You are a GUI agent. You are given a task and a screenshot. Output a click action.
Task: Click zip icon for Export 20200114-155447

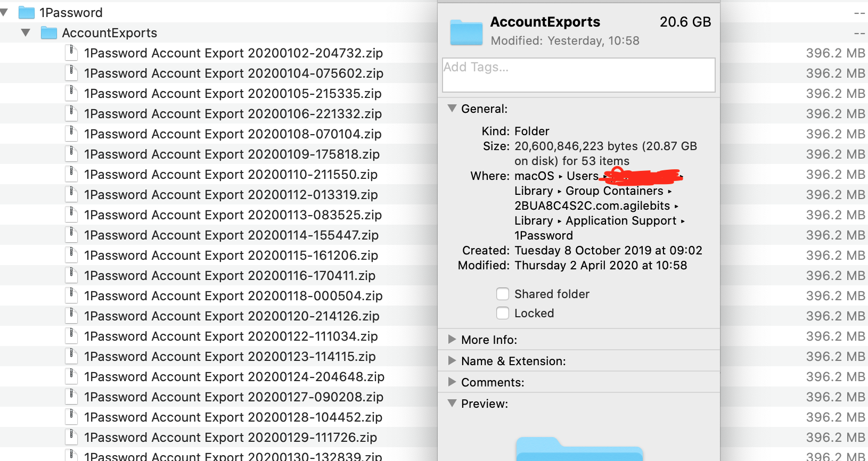pos(71,235)
